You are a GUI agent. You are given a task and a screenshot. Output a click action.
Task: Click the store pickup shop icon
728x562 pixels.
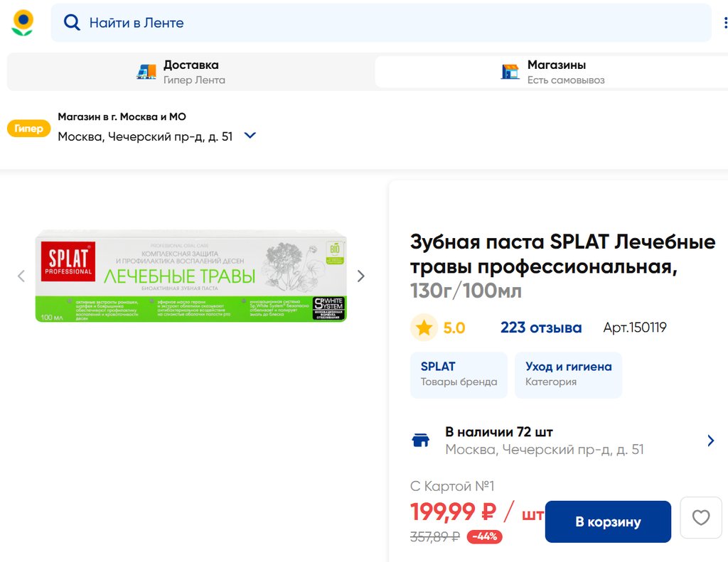click(510, 72)
